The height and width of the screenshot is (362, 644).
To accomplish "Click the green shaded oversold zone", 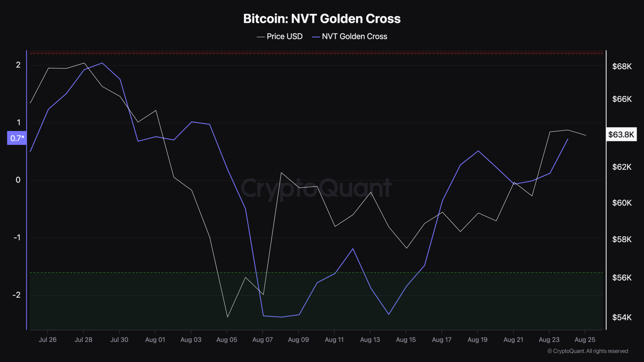I will pos(316,302).
